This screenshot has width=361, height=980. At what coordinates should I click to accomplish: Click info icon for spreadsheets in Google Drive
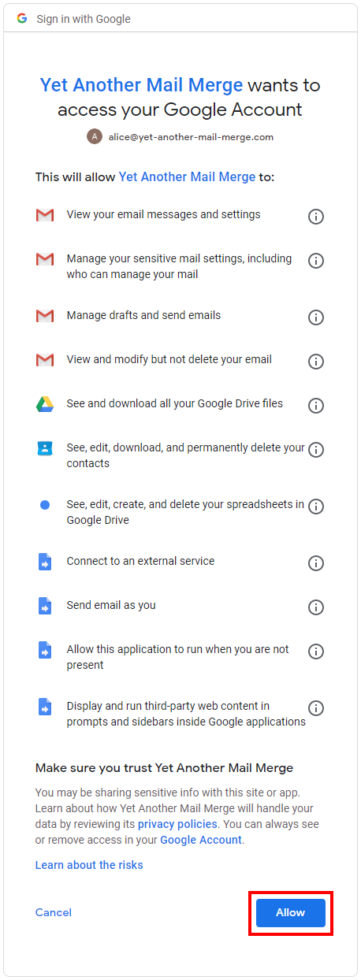pyautogui.click(x=316, y=507)
